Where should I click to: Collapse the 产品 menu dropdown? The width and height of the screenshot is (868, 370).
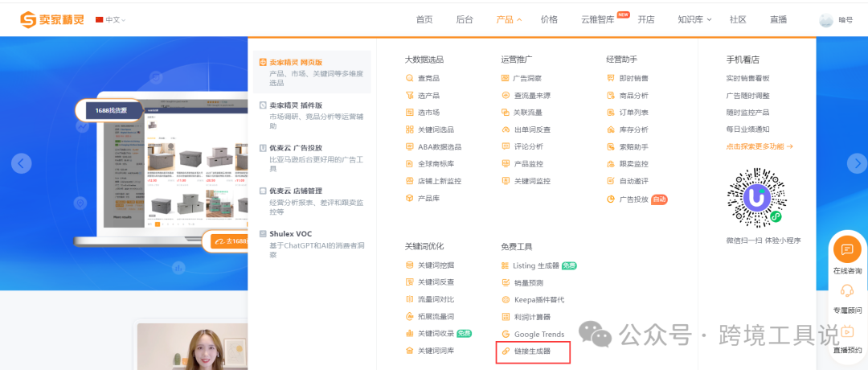click(509, 19)
